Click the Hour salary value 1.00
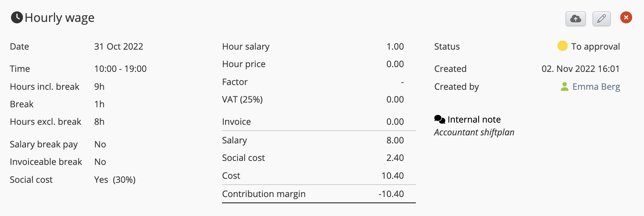This screenshot has height=216, width=644. [x=395, y=47]
